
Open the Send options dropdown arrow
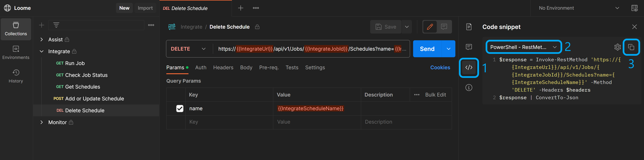[448, 49]
